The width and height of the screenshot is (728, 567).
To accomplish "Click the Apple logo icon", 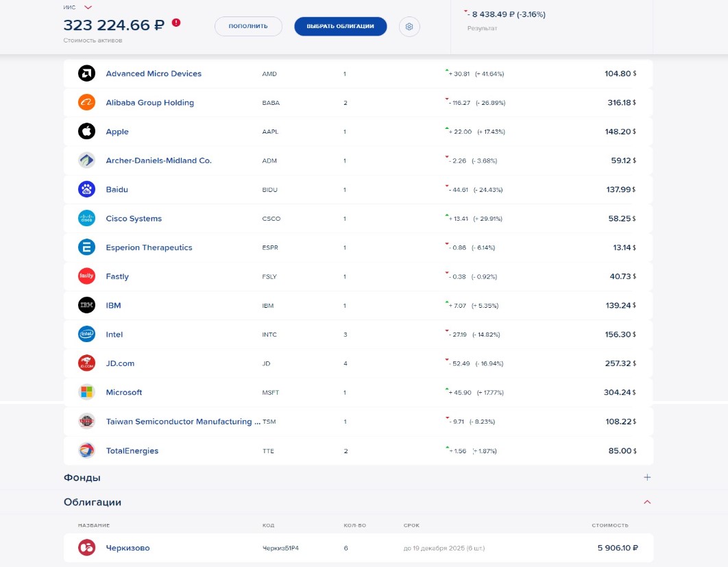I will click(86, 132).
